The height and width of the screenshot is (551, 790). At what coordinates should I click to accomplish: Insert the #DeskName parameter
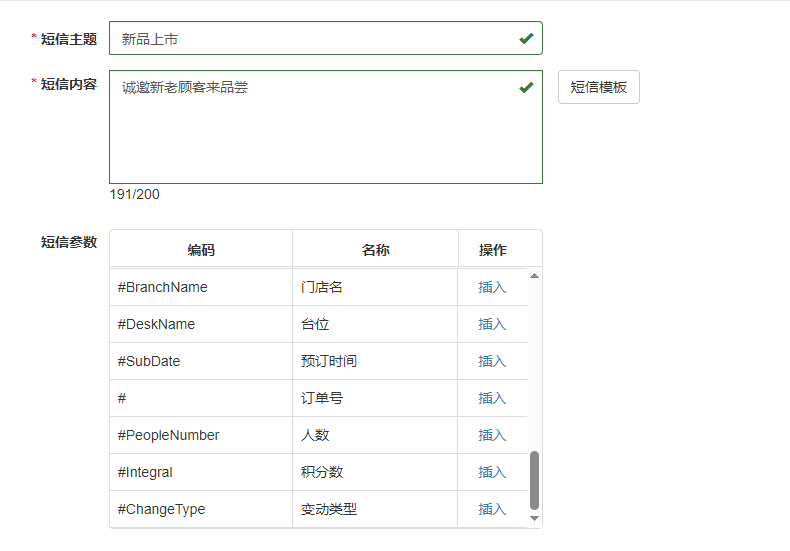coord(492,324)
